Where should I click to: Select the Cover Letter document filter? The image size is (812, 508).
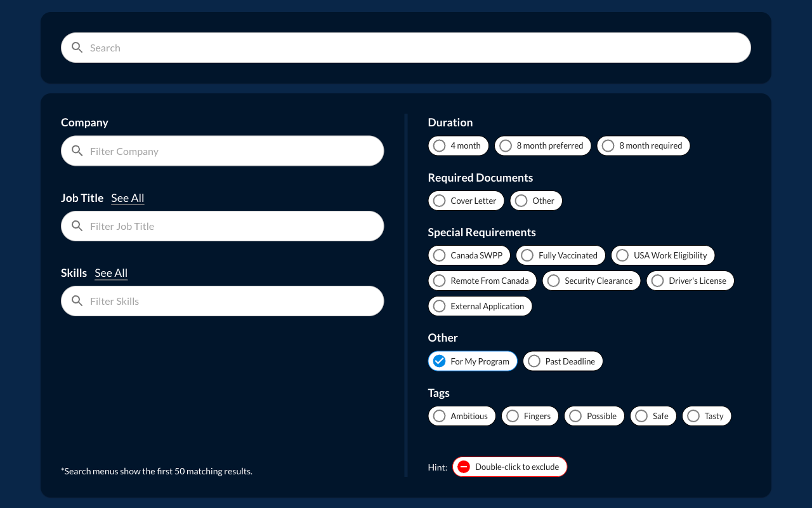click(466, 201)
